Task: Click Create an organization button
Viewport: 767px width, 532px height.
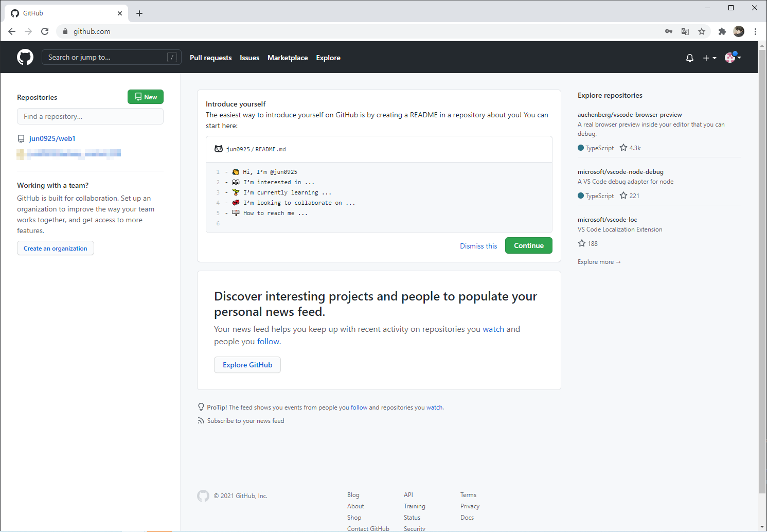Action: [56, 248]
